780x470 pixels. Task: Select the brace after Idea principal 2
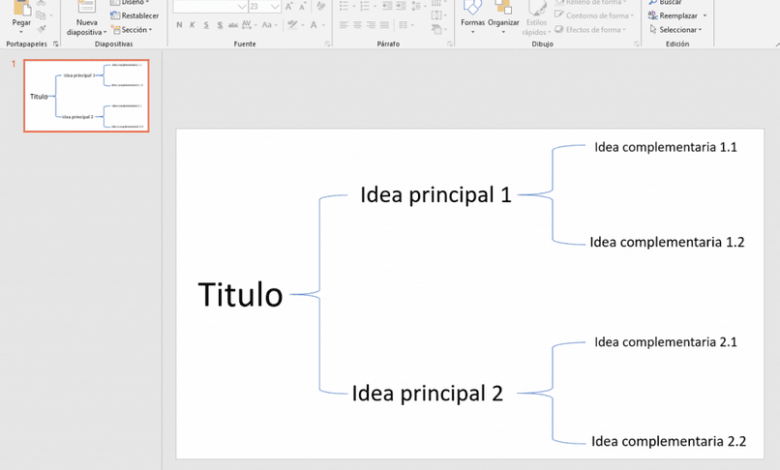(x=552, y=393)
